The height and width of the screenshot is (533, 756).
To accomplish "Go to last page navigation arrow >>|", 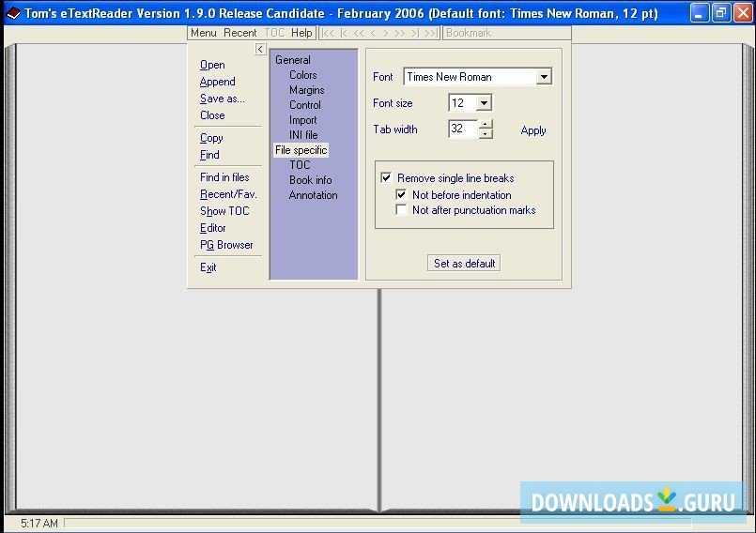I will coord(430,33).
